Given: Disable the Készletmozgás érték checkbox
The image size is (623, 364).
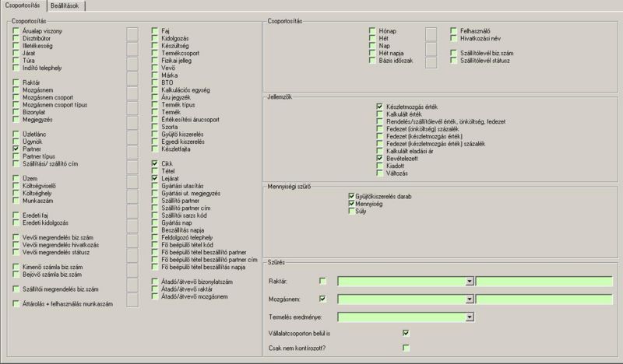Looking at the screenshot, I should 379,106.
